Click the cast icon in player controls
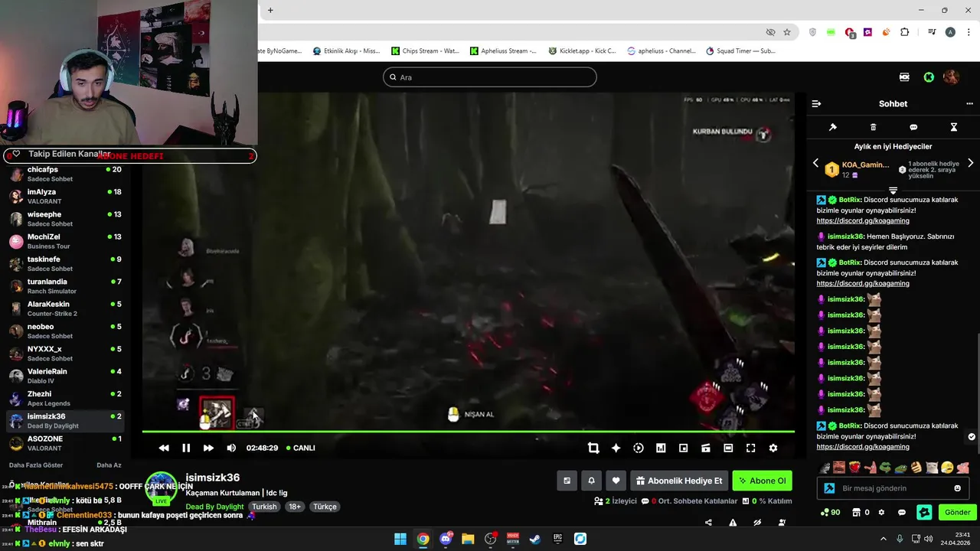 706,448
